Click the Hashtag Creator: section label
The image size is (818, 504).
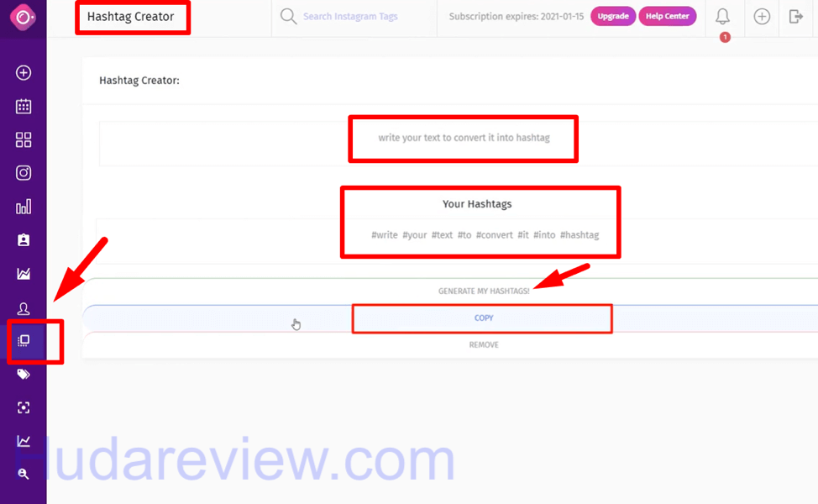[x=139, y=81]
